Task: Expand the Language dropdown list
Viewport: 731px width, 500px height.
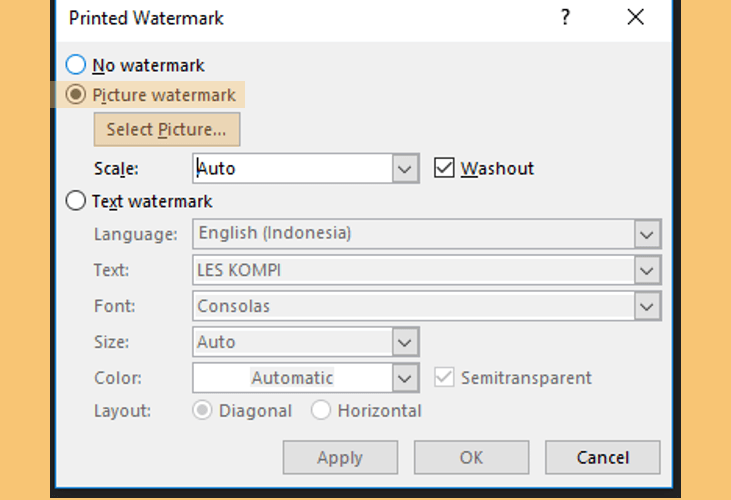Action: tap(647, 234)
